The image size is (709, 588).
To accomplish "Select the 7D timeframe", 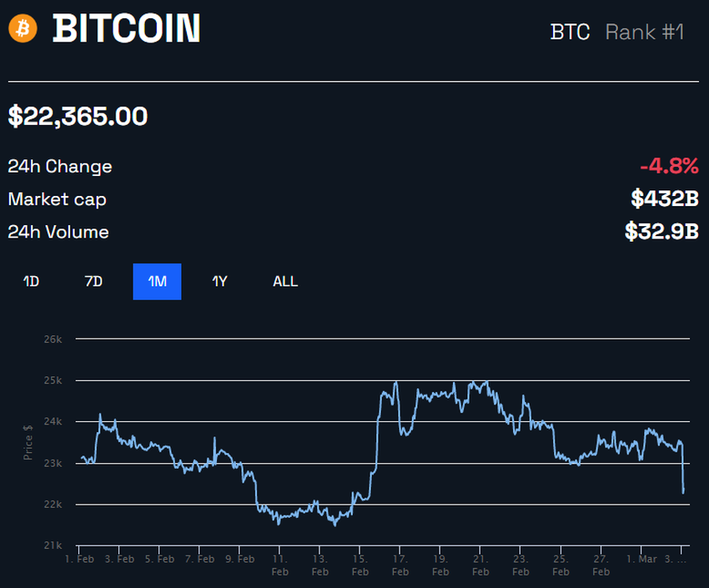I will point(93,281).
